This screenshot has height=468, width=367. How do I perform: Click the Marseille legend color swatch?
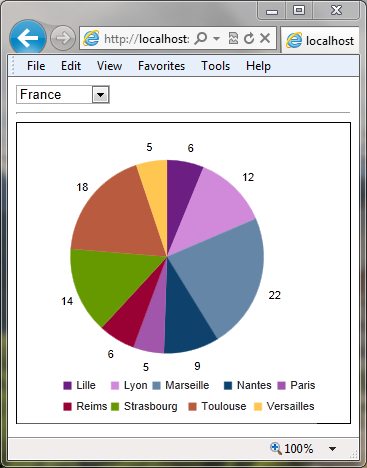pyautogui.click(x=157, y=386)
